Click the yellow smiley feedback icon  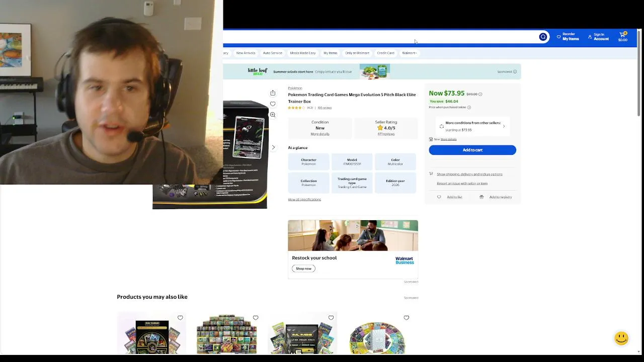(621, 338)
